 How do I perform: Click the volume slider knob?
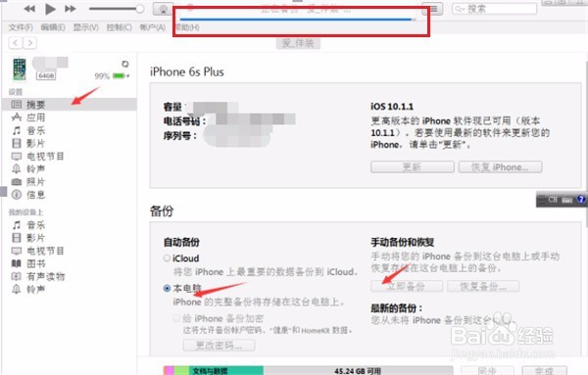point(140,9)
